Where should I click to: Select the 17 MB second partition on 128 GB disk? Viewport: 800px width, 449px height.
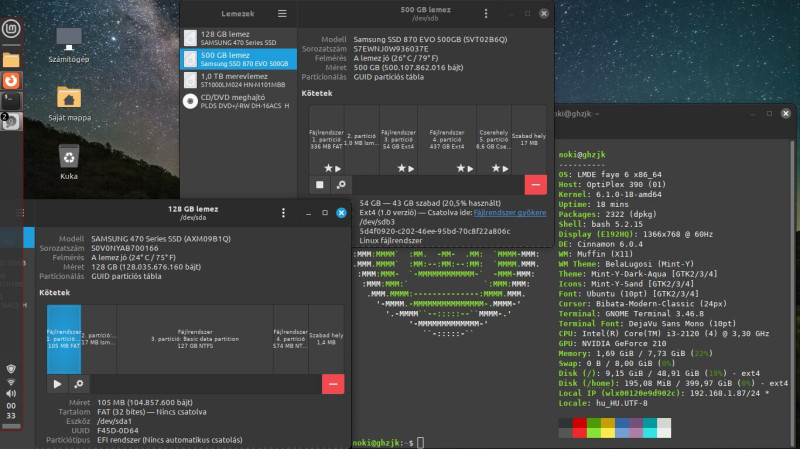point(99,339)
